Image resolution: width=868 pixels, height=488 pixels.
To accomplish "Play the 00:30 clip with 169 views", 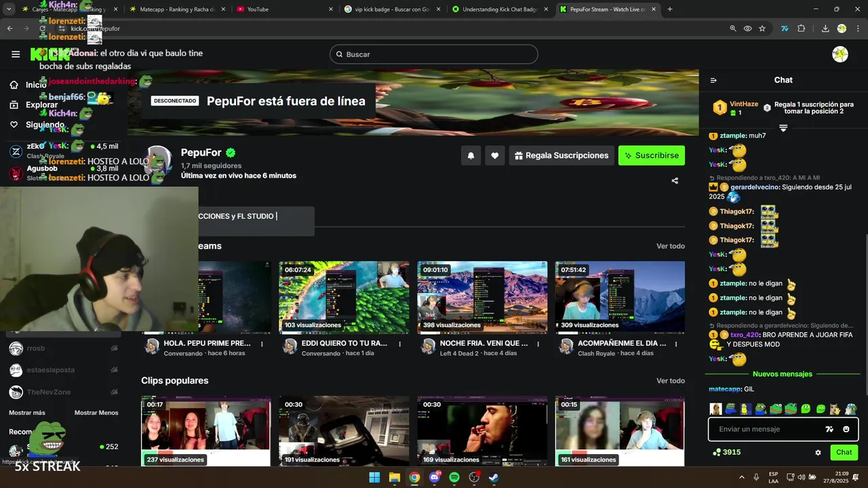I will tap(482, 432).
